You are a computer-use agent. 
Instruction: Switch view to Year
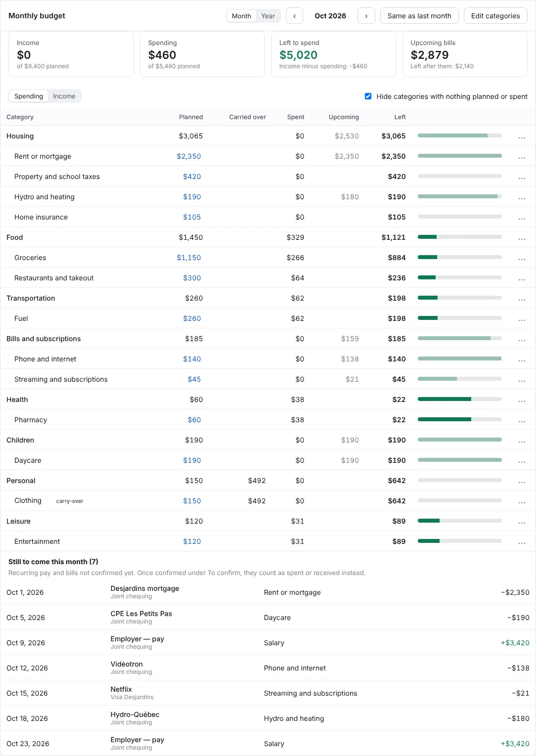[x=268, y=16]
